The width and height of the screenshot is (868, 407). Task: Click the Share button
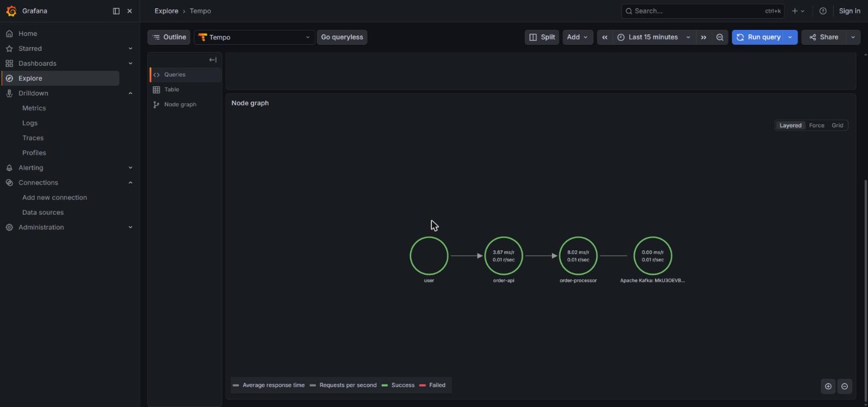point(823,38)
